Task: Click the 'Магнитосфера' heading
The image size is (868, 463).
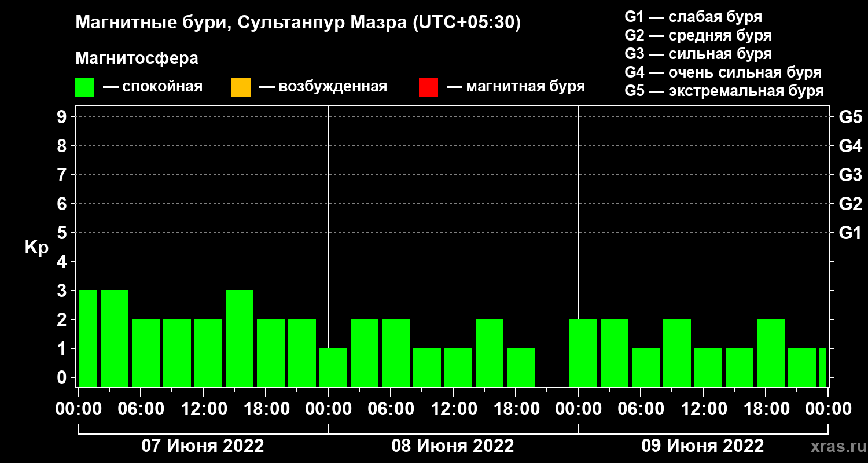Action: point(137,58)
